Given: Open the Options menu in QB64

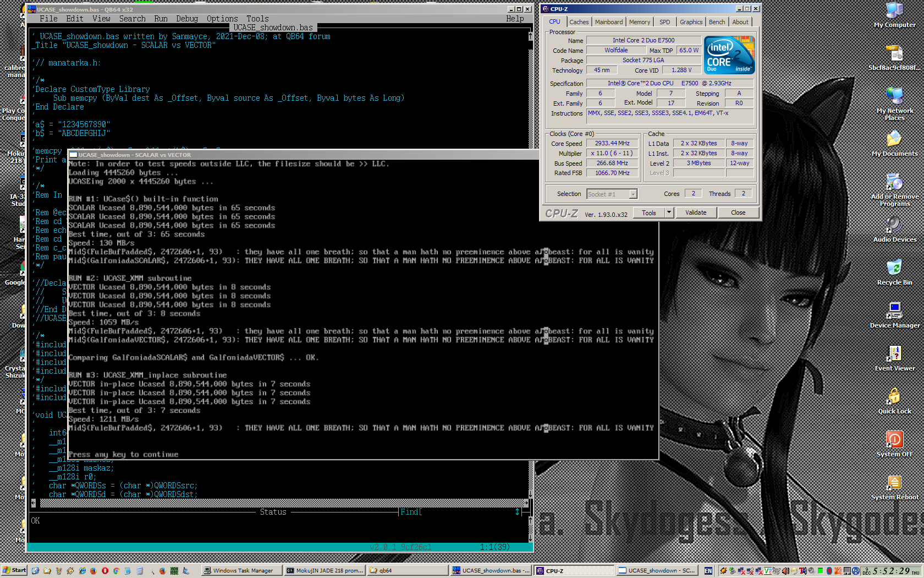Looking at the screenshot, I should point(222,19).
